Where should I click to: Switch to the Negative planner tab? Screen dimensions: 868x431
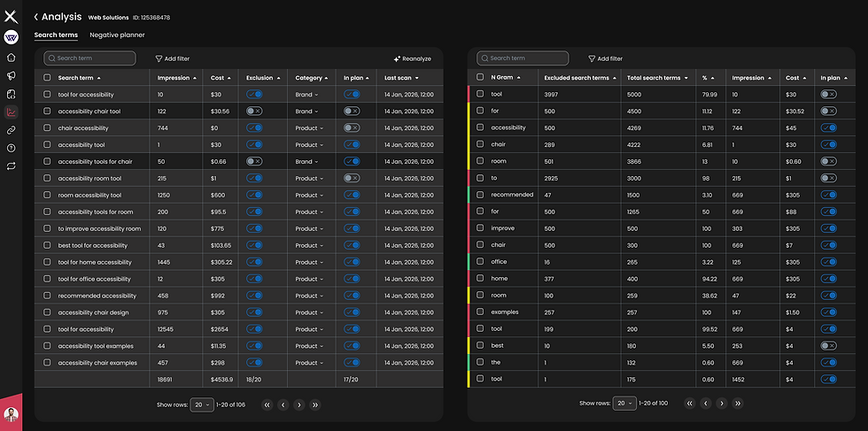tap(117, 35)
